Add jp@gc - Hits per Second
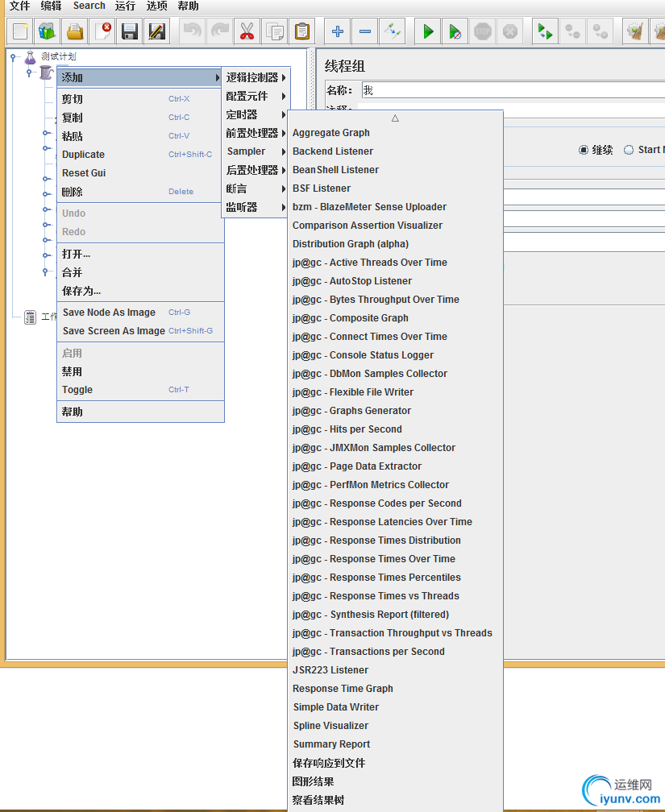Screen dimensions: 665x812 [395, 429]
